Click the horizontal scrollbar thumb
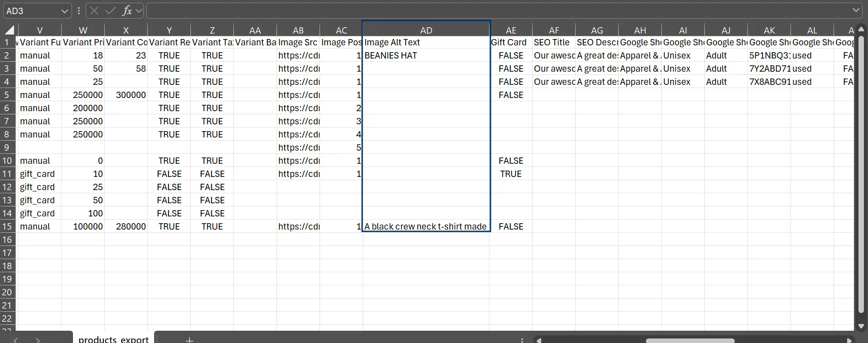 [689, 340]
